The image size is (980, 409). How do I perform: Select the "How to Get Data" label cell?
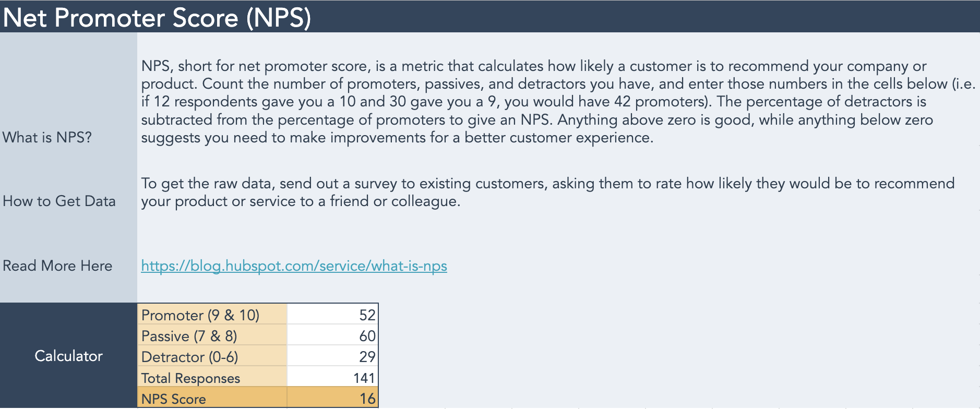(x=59, y=201)
